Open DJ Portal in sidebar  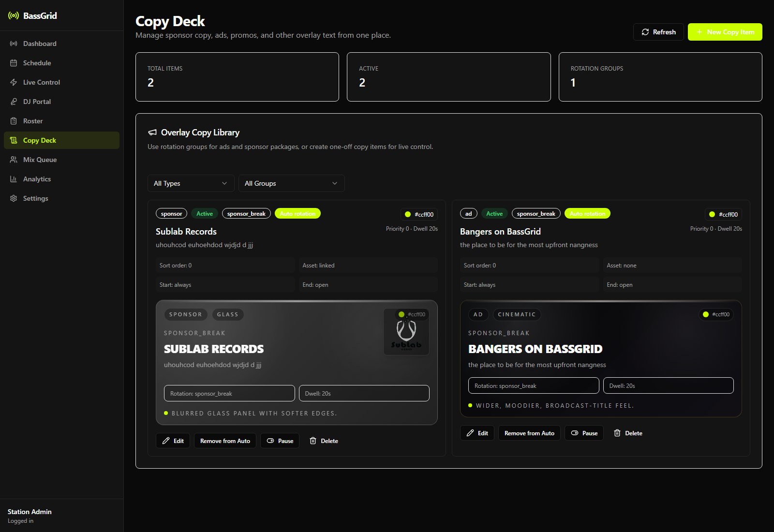tap(61, 102)
